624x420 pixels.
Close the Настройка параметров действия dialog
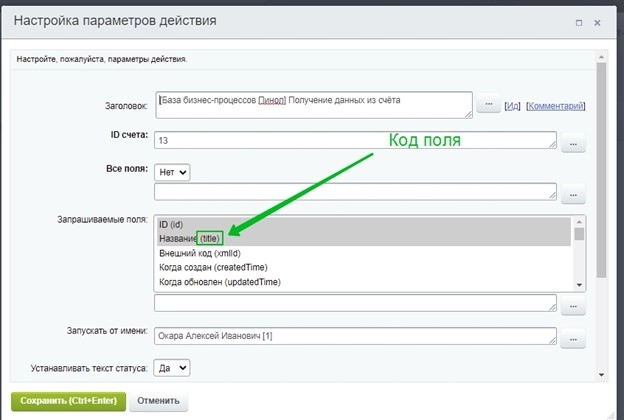point(599,21)
